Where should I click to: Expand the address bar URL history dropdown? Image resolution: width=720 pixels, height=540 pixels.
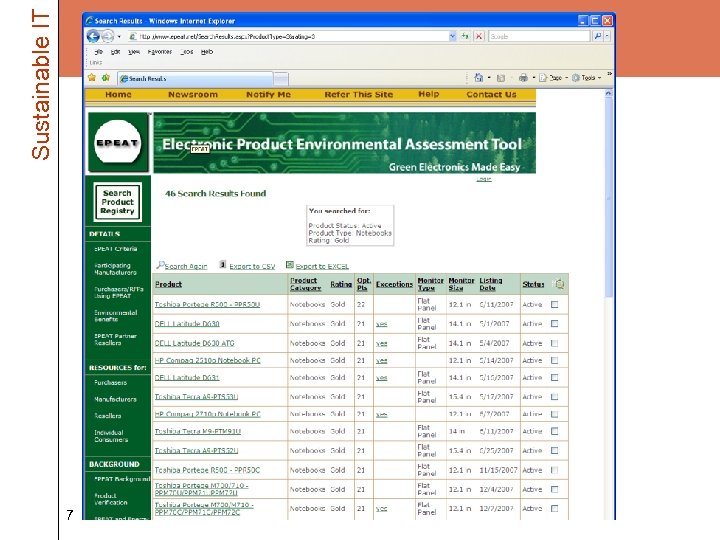[452, 36]
